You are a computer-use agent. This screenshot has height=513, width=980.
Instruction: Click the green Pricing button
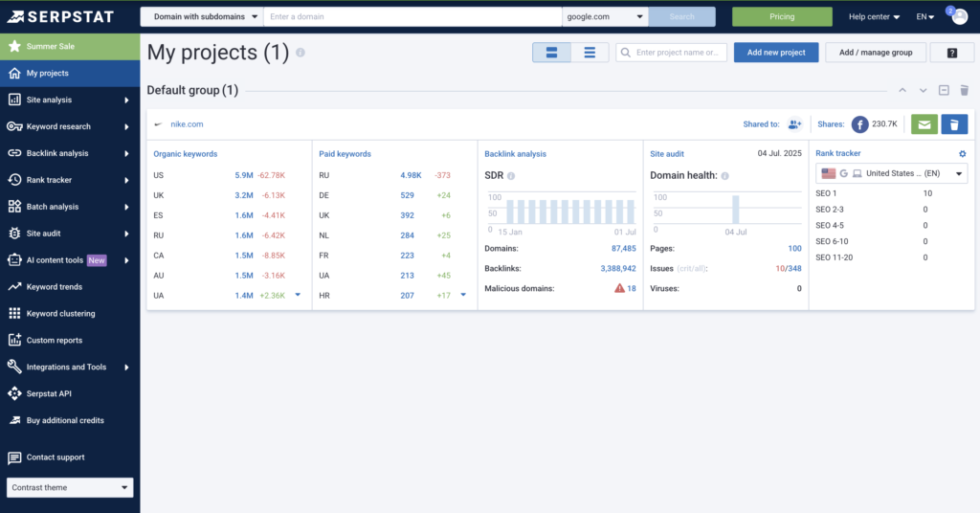(x=782, y=17)
